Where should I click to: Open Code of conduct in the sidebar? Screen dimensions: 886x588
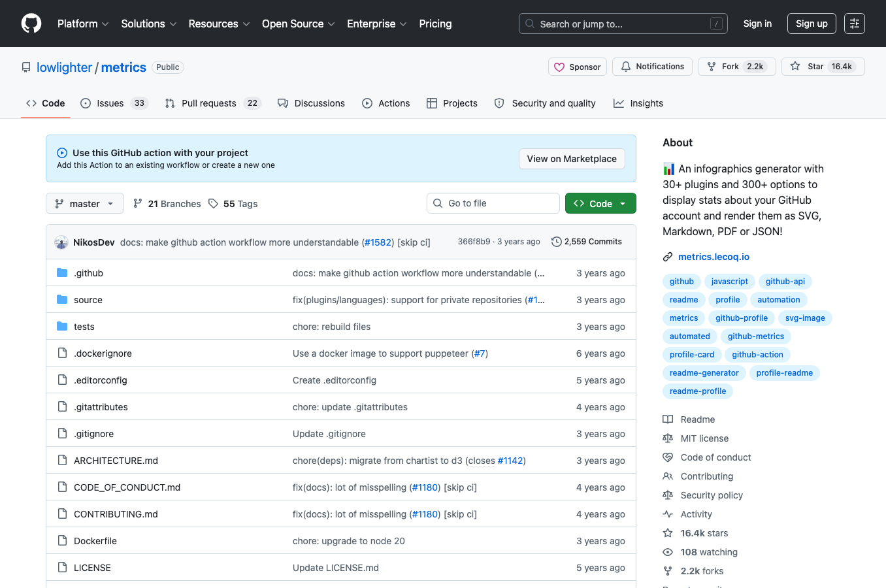[x=706, y=457]
